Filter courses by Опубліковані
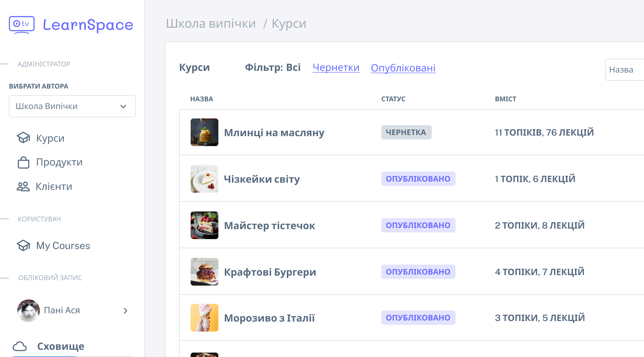 [403, 68]
